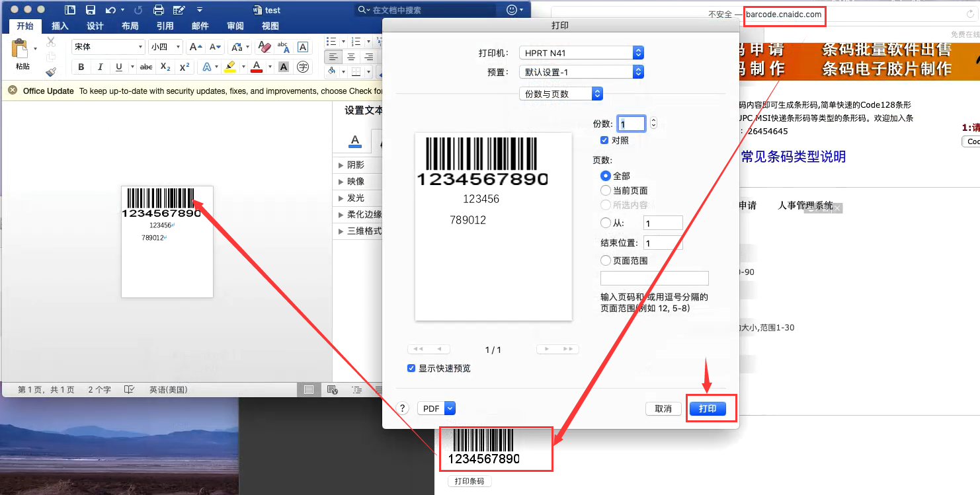This screenshot has width=980, height=495.
Task: Center align the paragraph in Word
Action: click(x=352, y=57)
